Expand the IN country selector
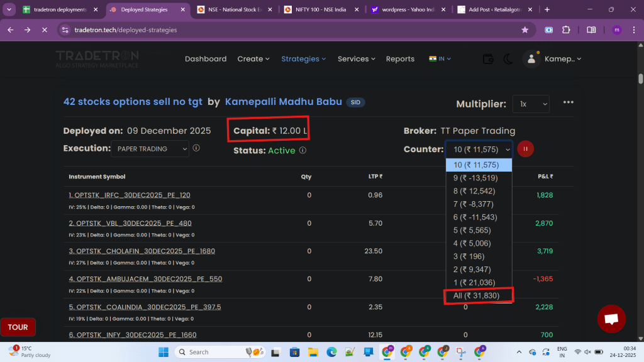Image resolution: width=644 pixels, height=362 pixels. 440,58
